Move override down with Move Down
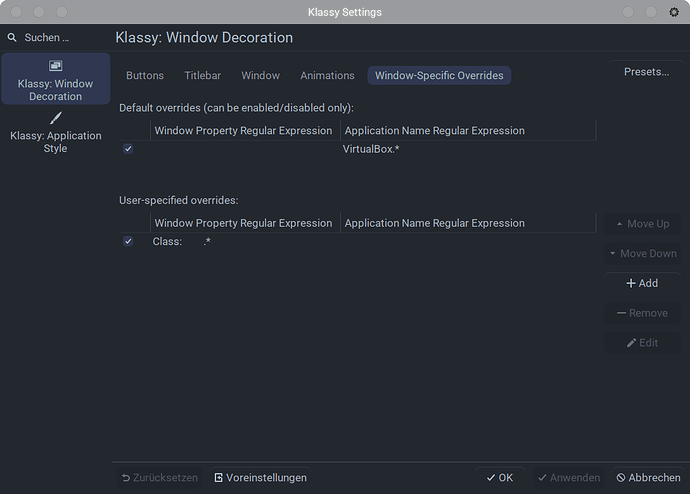The width and height of the screenshot is (690, 494). tap(641, 254)
